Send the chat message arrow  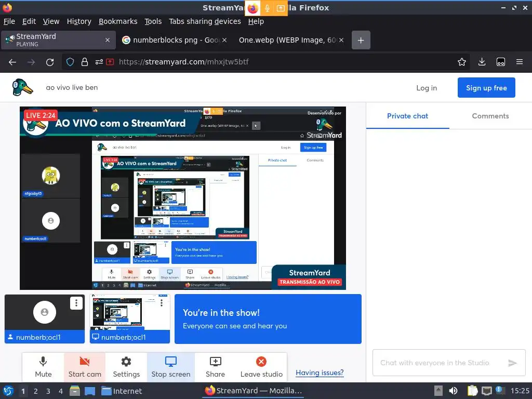(512, 363)
